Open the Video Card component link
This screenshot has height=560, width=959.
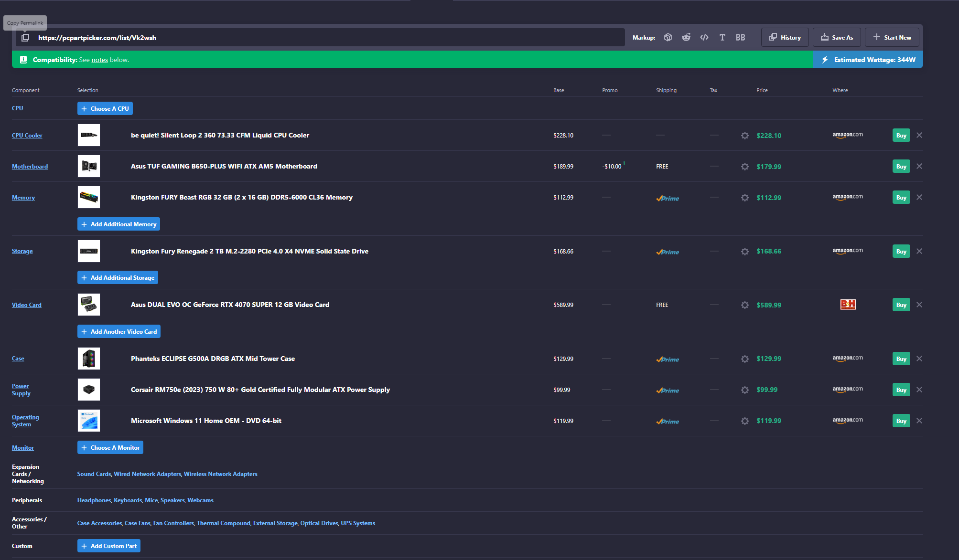click(26, 305)
